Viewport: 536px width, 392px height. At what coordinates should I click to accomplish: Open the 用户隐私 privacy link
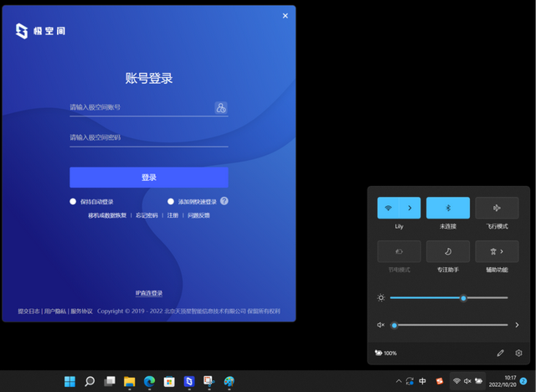(55, 312)
